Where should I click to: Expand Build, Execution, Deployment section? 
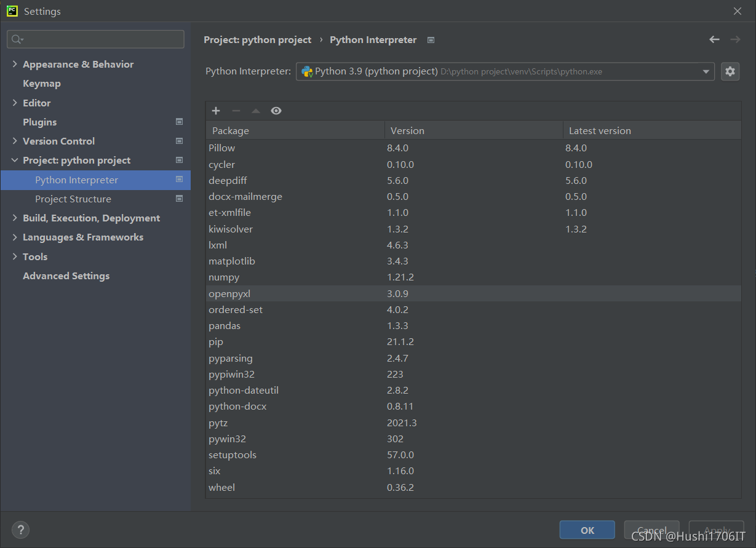coord(15,218)
